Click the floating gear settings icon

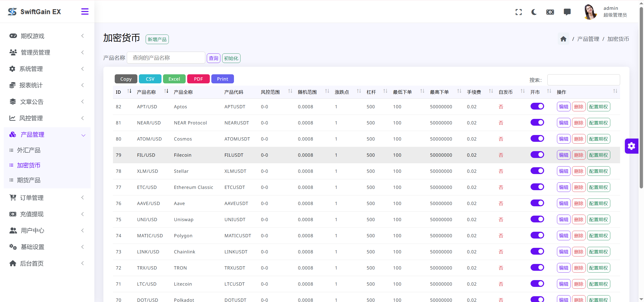click(x=631, y=146)
